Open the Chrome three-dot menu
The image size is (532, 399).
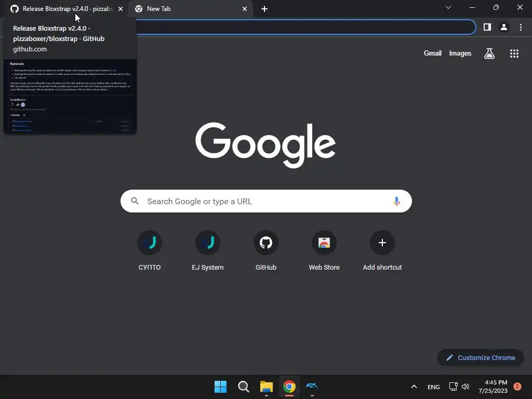click(x=521, y=27)
